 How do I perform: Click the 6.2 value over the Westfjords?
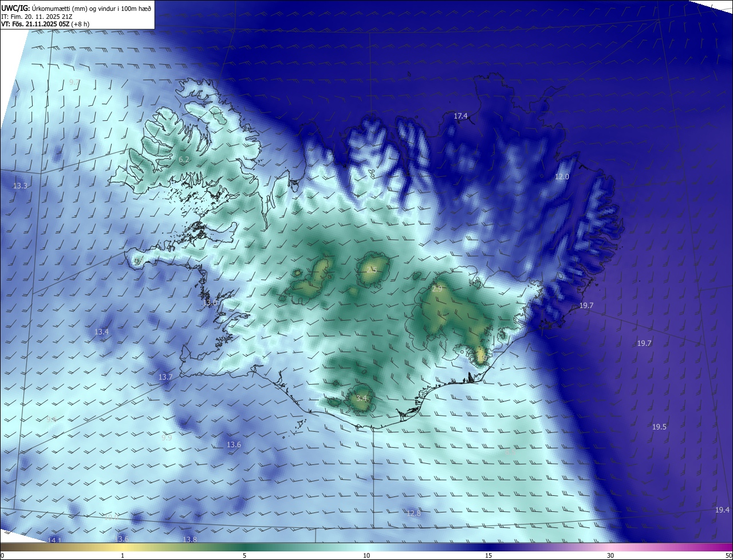pos(184,160)
